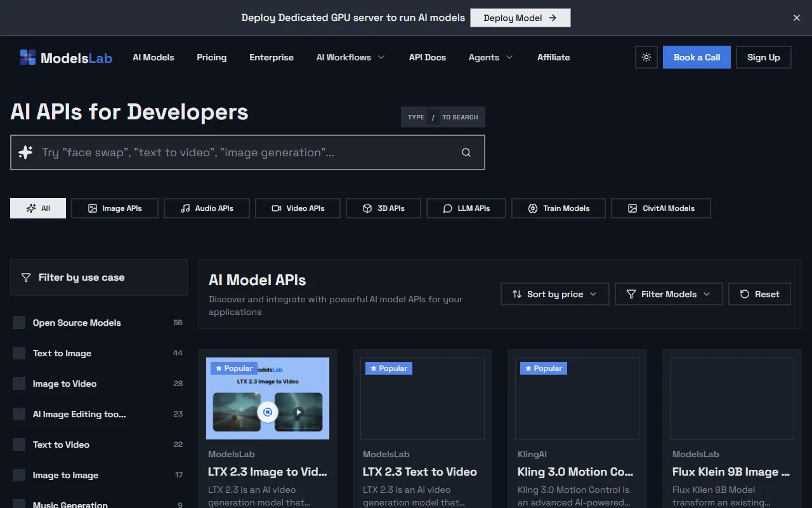Tick the Image to Video checkbox

pyautogui.click(x=19, y=384)
